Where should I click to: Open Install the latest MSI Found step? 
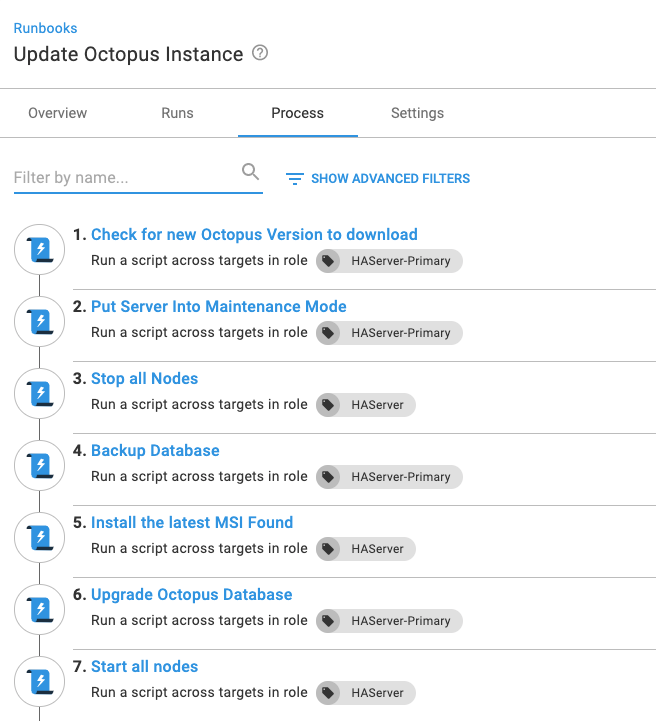tap(192, 523)
